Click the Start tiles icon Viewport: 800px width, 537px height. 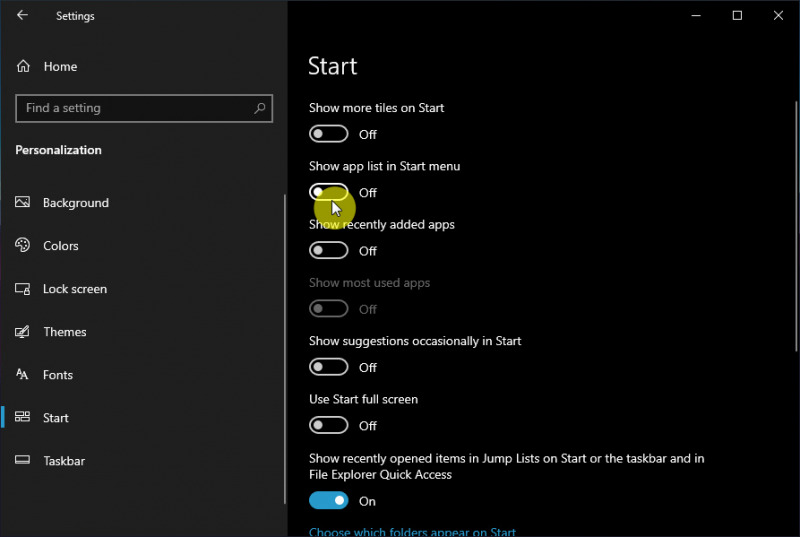pyautogui.click(x=22, y=417)
